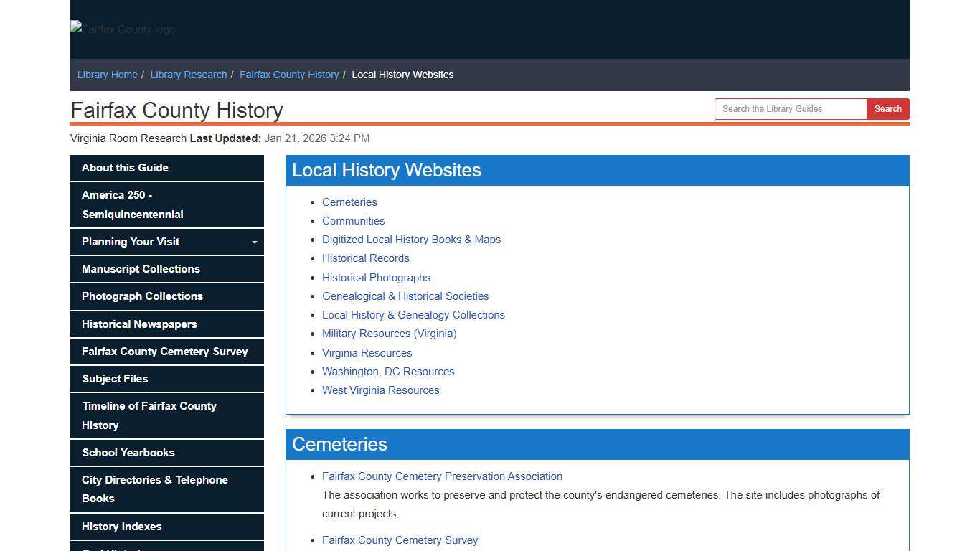Go to Library Research breadcrumb

188,75
